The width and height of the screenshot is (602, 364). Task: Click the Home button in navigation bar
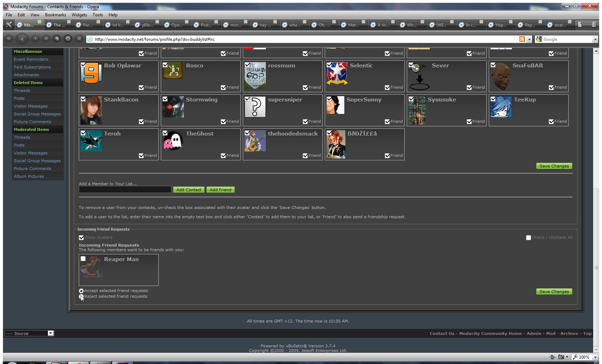pyautogui.click(x=68, y=39)
